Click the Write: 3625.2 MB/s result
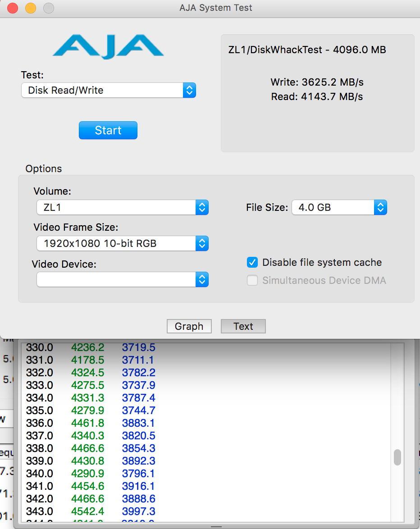 pyautogui.click(x=317, y=82)
